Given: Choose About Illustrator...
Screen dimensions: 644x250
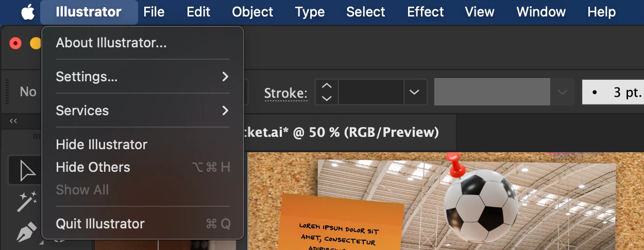Looking at the screenshot, I should [143, 43].
